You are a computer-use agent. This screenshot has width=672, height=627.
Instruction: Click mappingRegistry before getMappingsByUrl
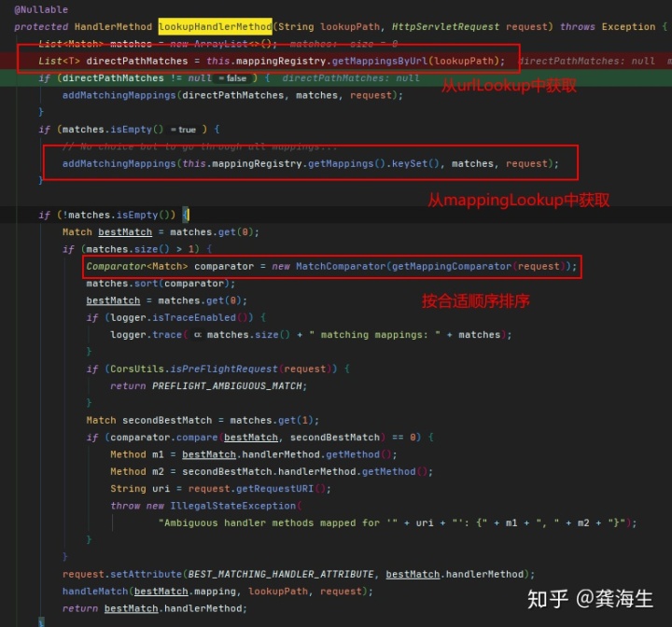[x=281, y=61]
